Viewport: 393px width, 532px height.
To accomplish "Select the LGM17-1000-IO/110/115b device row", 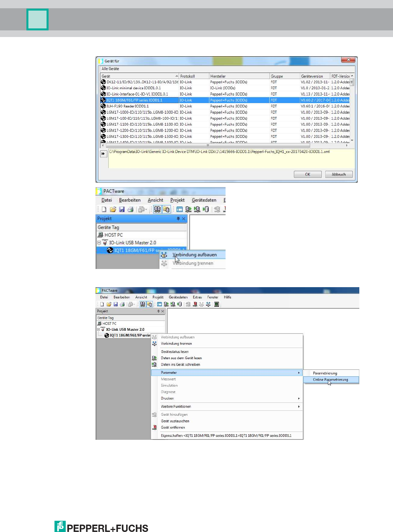I will pos(225,112).
